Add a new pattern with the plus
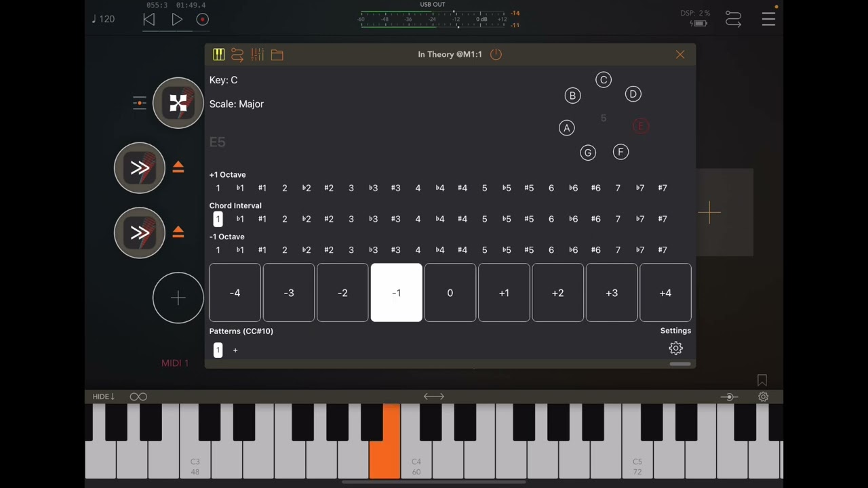 point(235,350)
